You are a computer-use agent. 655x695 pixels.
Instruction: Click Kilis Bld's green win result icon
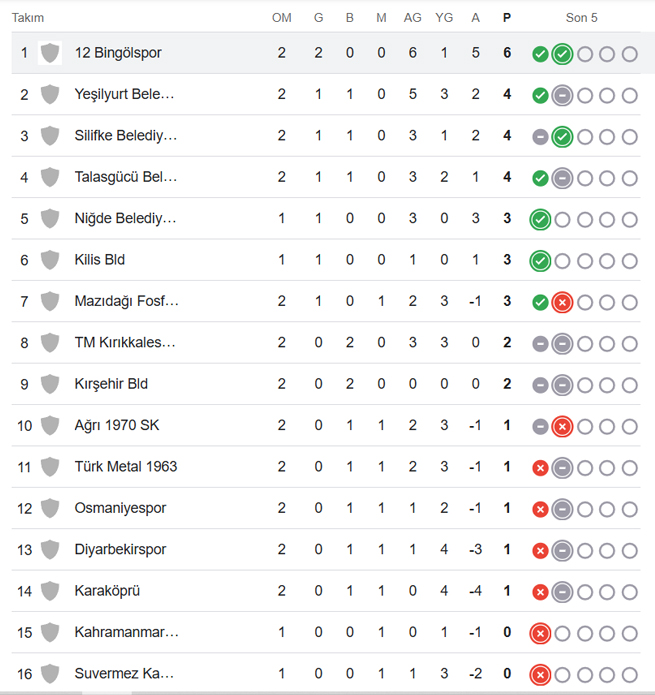[540, 261]
